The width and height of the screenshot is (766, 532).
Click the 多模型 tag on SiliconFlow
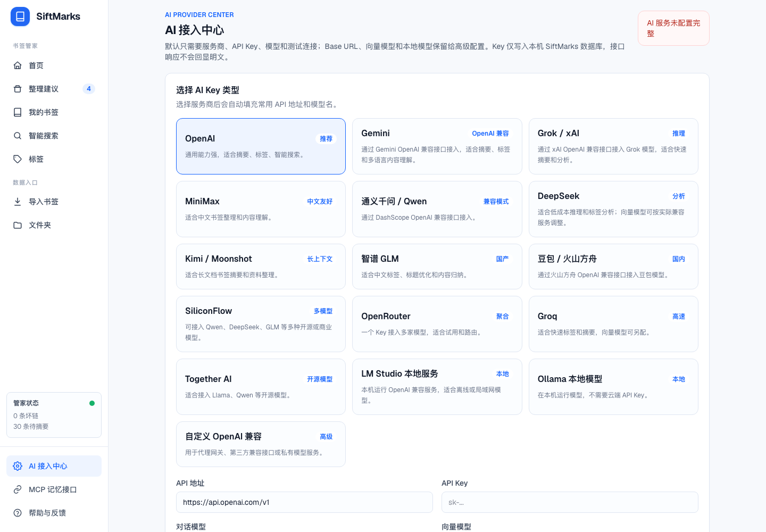(323, 311)
